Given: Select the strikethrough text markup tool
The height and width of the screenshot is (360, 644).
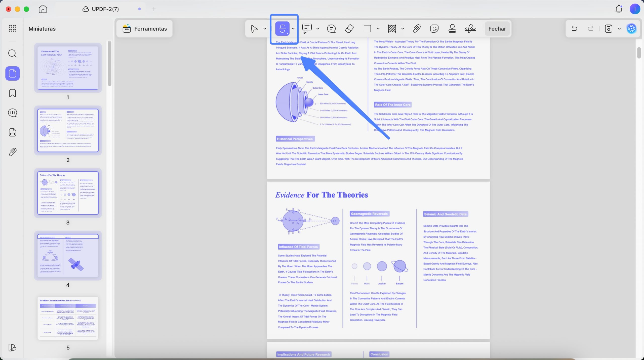Looking at the screenshot, I should [x=282, y=29].
